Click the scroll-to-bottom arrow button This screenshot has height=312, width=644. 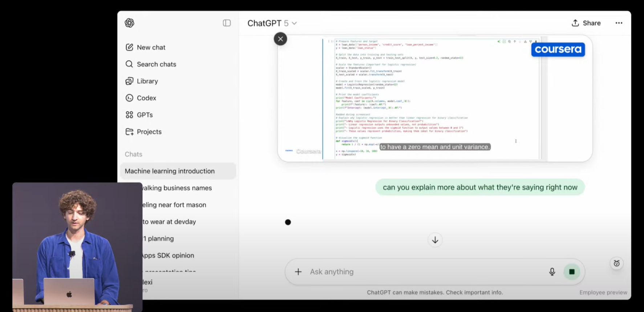coord(435,240)
